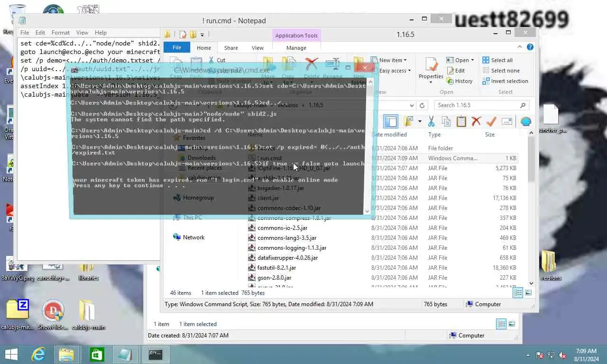Click the blue shell toolbar icon

(x=526, y=122)
